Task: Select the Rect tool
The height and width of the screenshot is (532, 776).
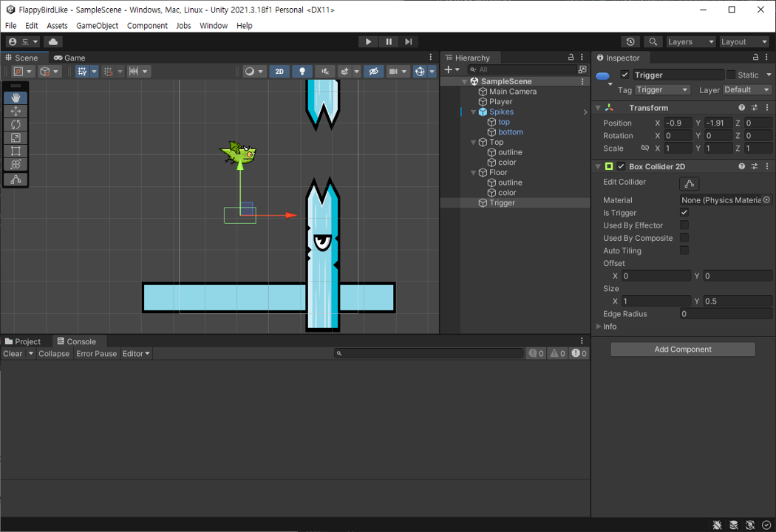Action: (16, 151)
